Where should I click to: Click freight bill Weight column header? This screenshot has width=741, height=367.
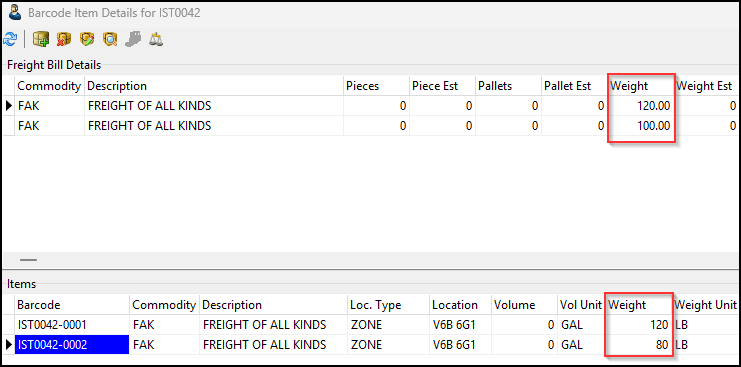[640, 86]
